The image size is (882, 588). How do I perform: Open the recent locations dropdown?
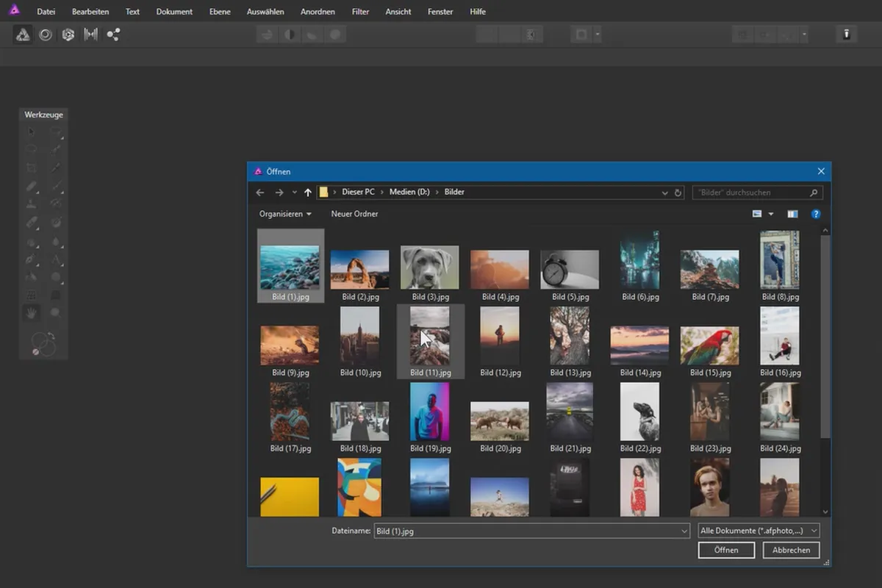tap(295, 193)
